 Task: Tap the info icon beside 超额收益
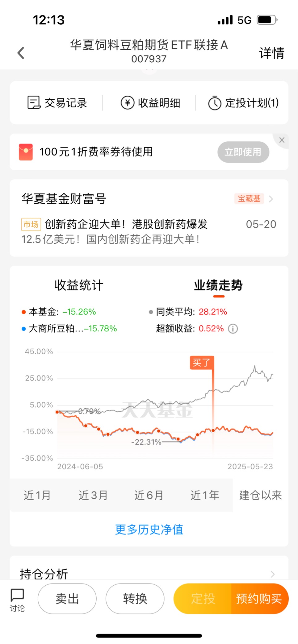pos(233,329)
